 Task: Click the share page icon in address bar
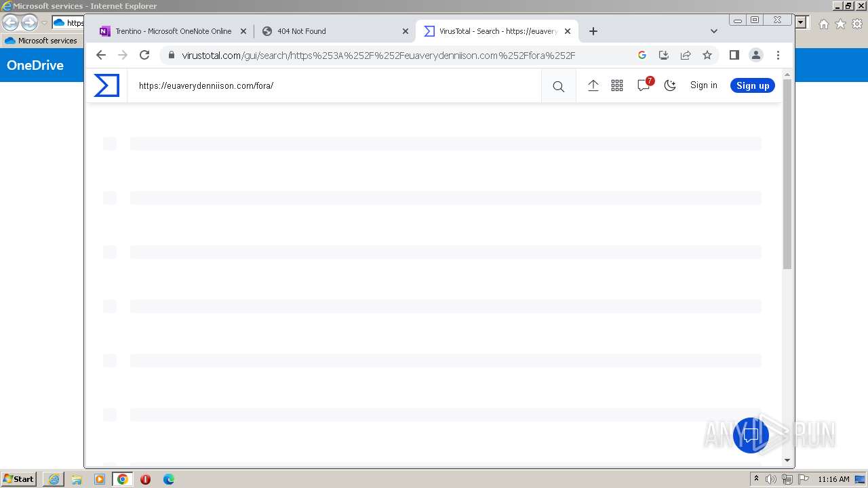point(686,55)
